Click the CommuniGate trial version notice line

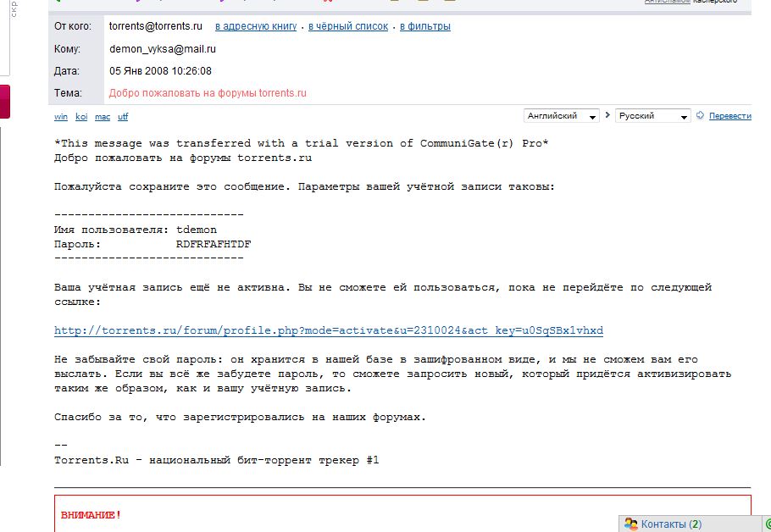click(302, 143)
